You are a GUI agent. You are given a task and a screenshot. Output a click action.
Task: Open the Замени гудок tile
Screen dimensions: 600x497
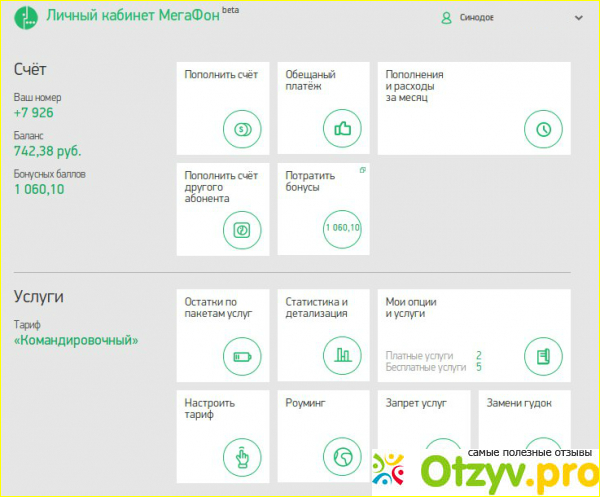[524, 420]
